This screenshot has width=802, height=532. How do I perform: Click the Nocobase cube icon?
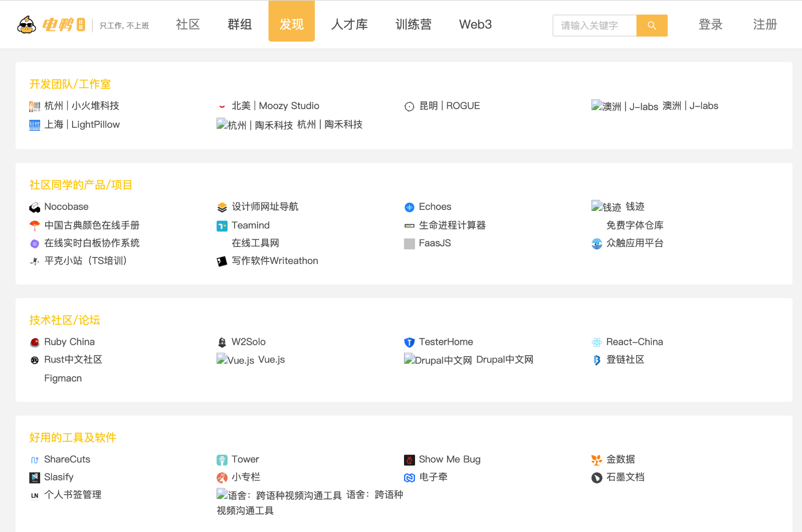pos(35,207)
